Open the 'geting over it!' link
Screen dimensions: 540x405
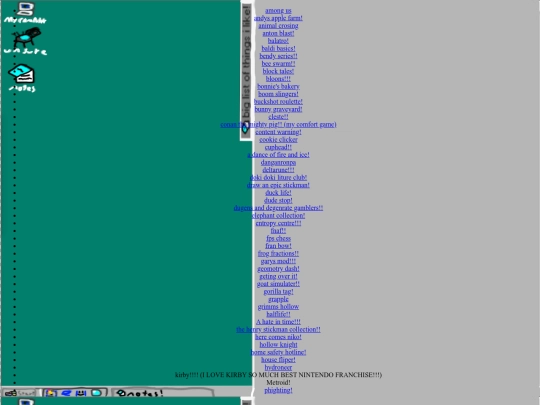(x=278, y=276)
